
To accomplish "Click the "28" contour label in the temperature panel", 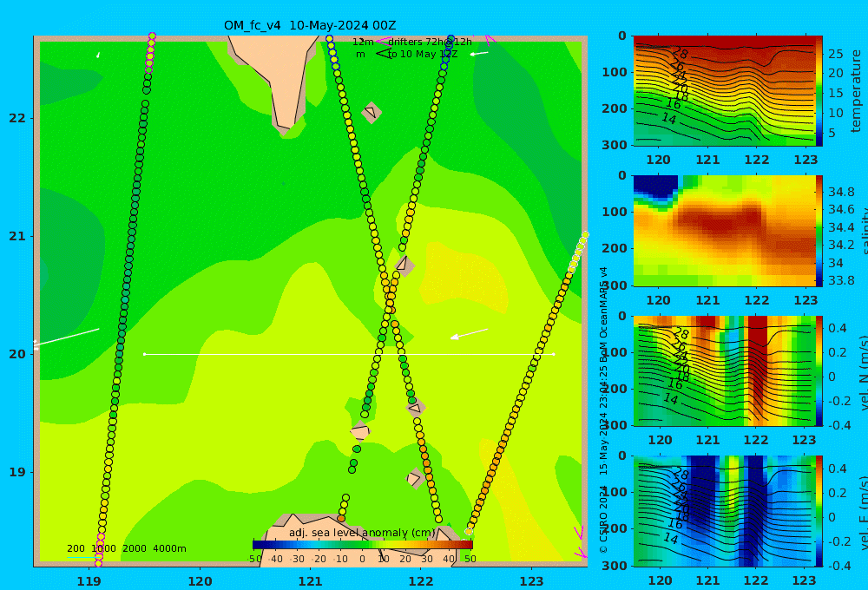I will (x=681, y=54).
